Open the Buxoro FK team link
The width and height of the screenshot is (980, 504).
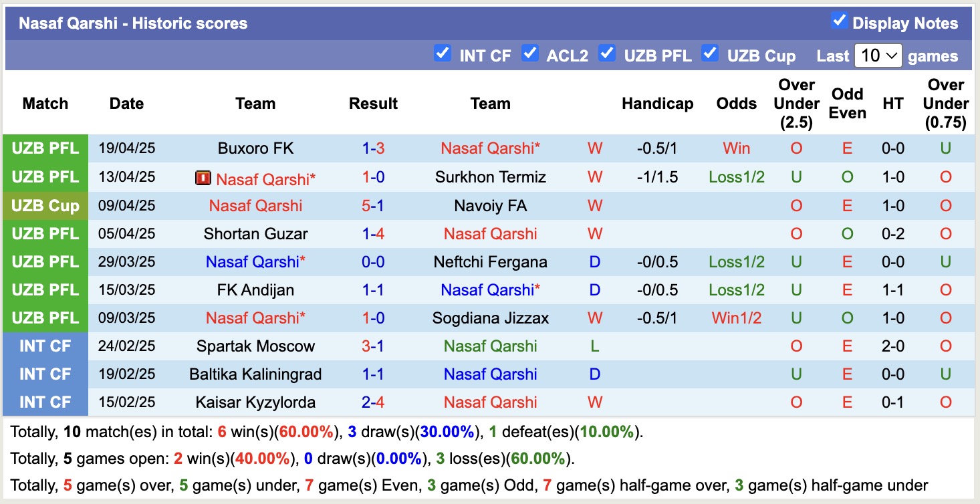pyautogui.click(x=255, y=148)
